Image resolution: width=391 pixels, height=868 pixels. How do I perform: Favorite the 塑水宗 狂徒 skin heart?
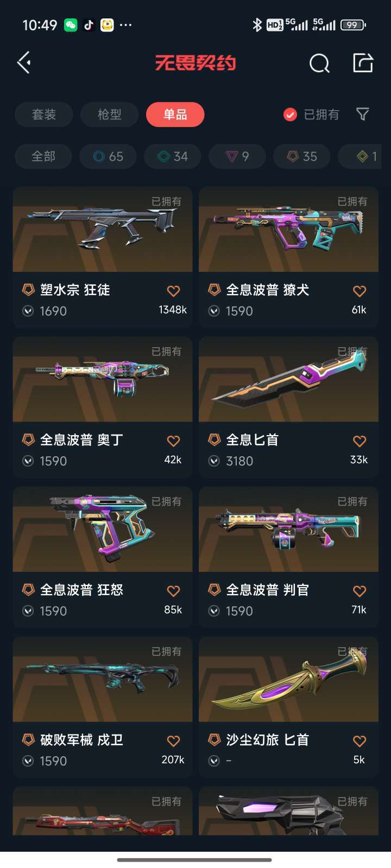click(x=173, y=291)
